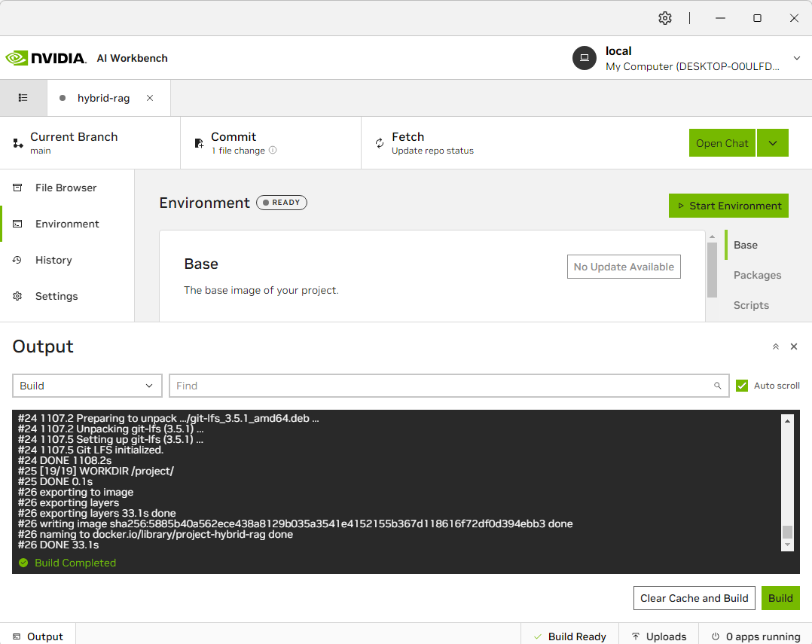Screen dimensions: 812x644
Task: Open the dropdown arrow beside Open Chat
Action: pyautogui.click(x=773, y=143)
